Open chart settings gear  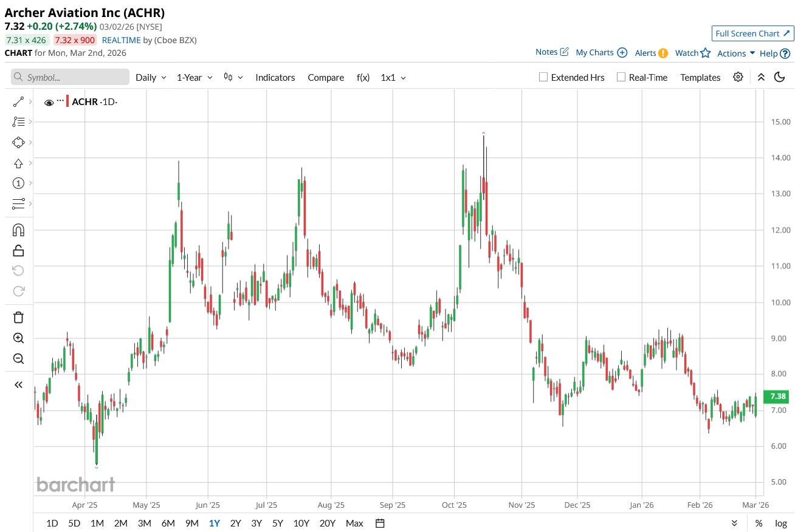tap(738, 77)
